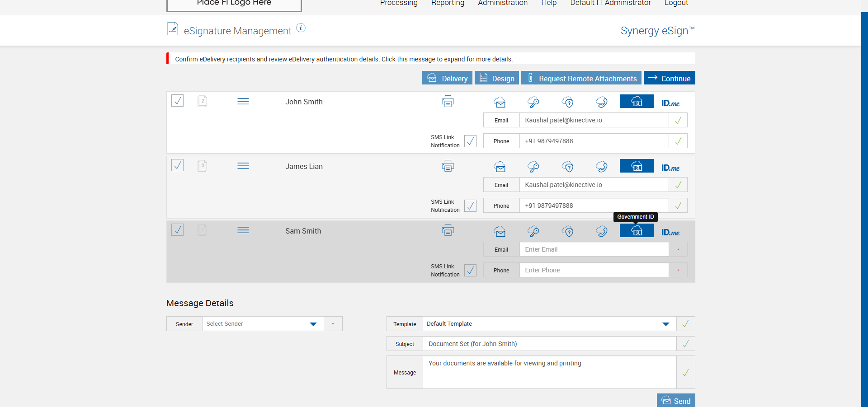Toggle SMS Link Notification for James Lian
This screenshot has height=407, width=868.
click(470, 206)
